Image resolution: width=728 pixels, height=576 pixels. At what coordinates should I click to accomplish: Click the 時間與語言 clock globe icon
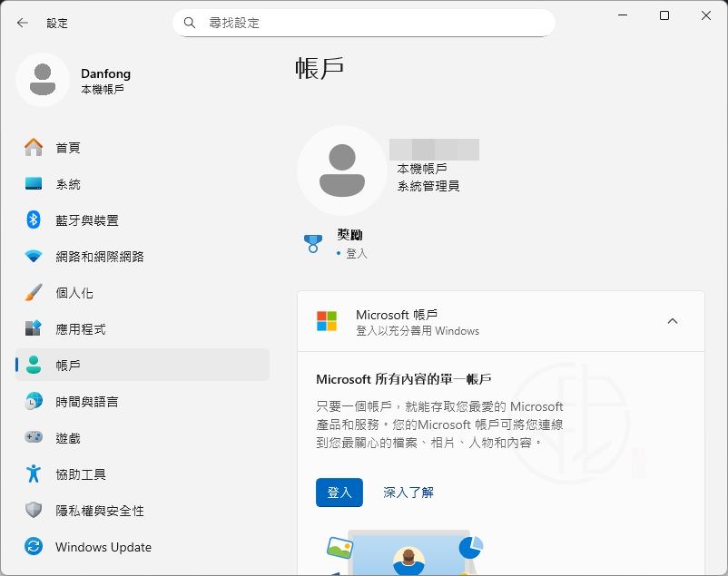pos(34,401)
